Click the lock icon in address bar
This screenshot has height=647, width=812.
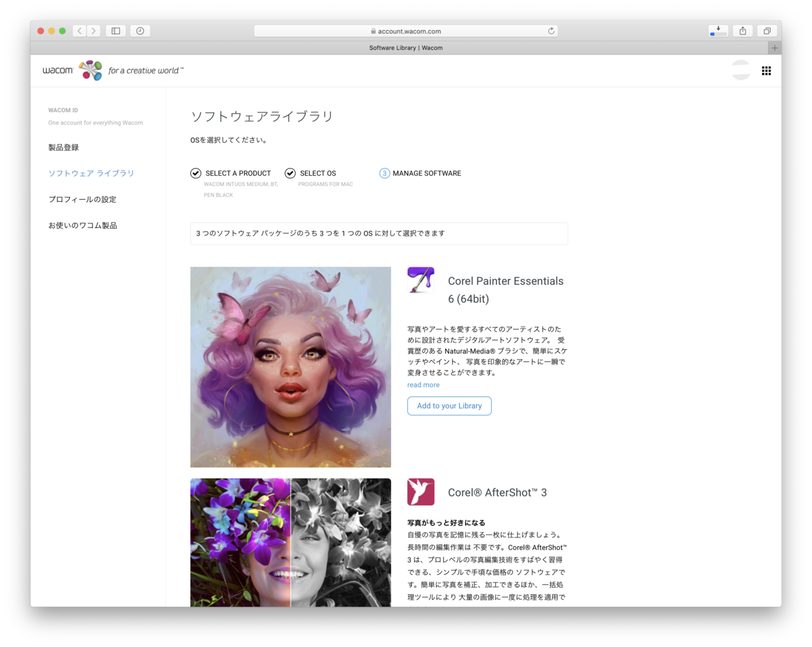(x=373, y=31)
